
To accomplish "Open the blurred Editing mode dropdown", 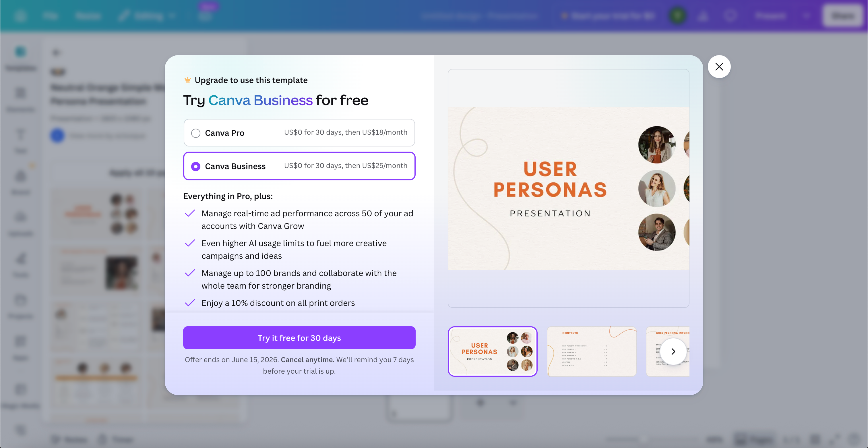I will [x=147, y=16].
